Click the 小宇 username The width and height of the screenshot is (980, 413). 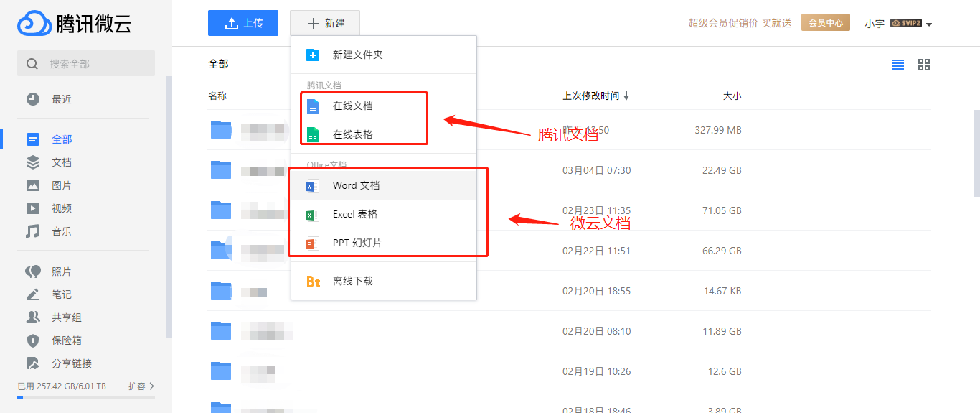875,24
